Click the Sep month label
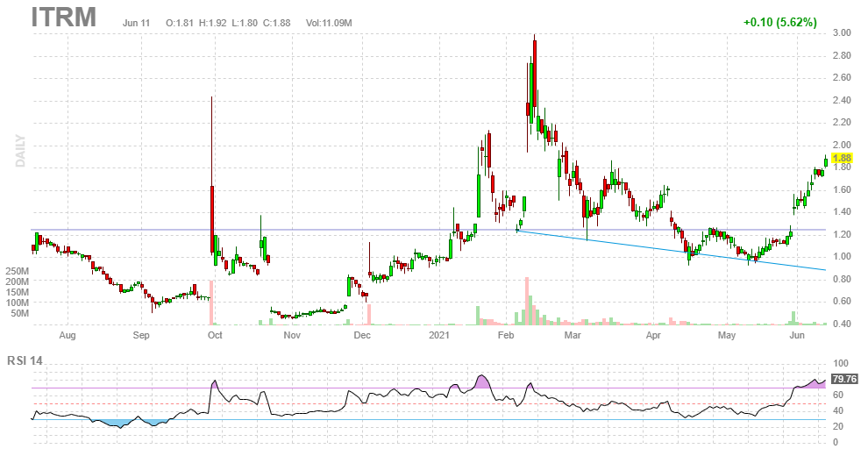The width and height of the screenshot is (868, 456). click(141, 335)
